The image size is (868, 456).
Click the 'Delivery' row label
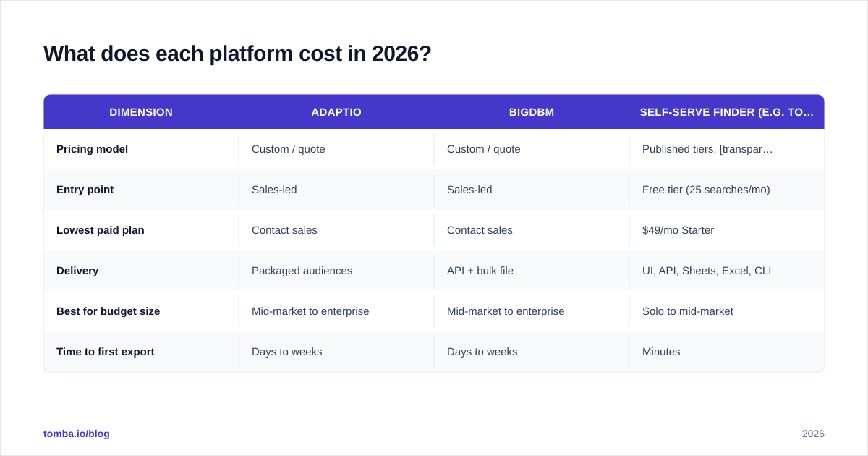pyautogui.click(x=77, y=271)
